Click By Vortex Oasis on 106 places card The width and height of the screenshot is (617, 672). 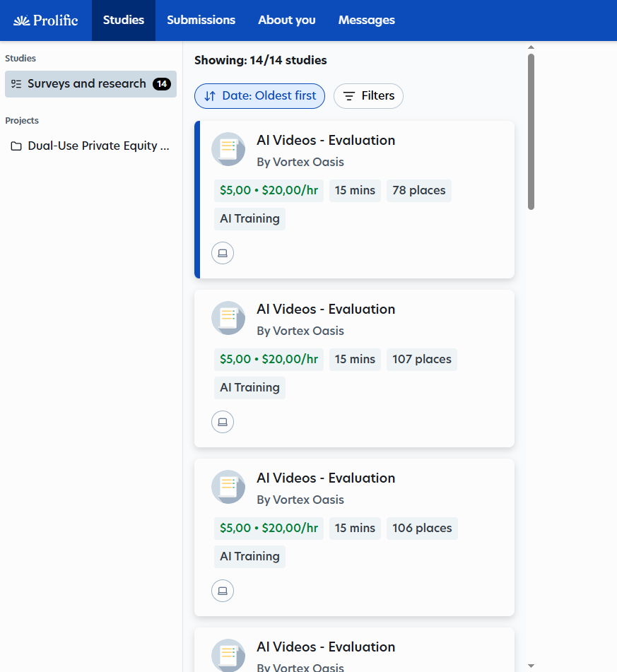(x=300, y=500)
